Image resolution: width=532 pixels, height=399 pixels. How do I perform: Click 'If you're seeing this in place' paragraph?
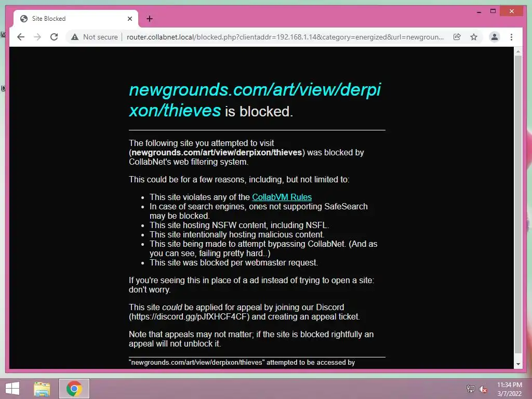[251, 285]
